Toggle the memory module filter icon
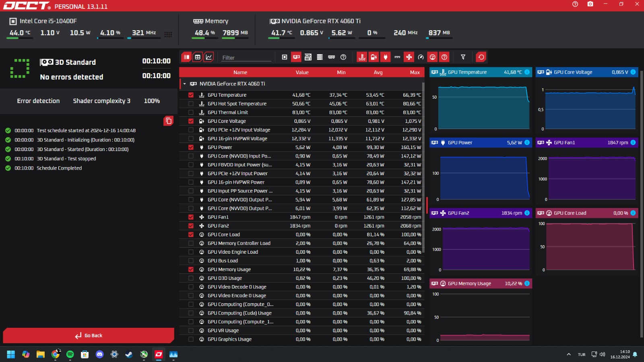Viewport: 644px width, 362px height. click(x=331, y=57)
